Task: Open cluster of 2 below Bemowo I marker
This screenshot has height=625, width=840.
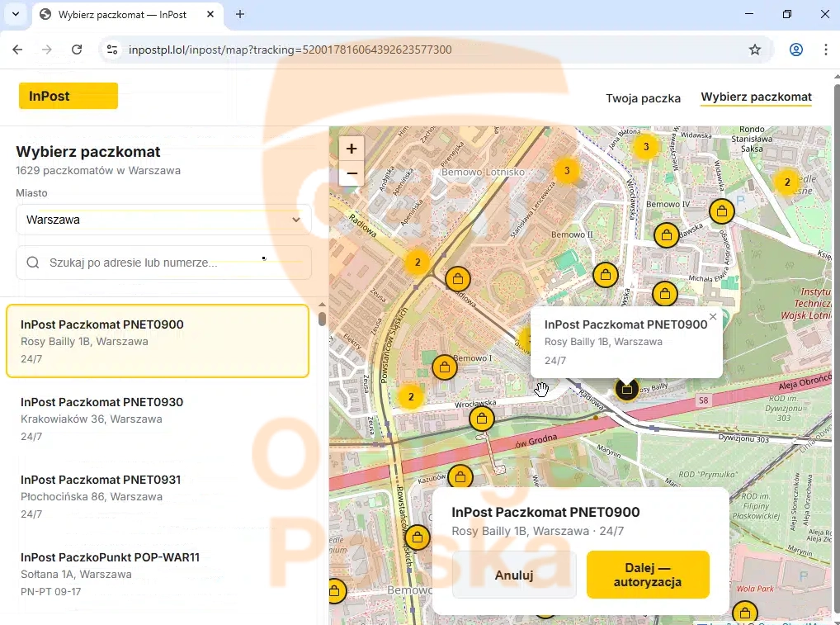Action: pos(411,397)
